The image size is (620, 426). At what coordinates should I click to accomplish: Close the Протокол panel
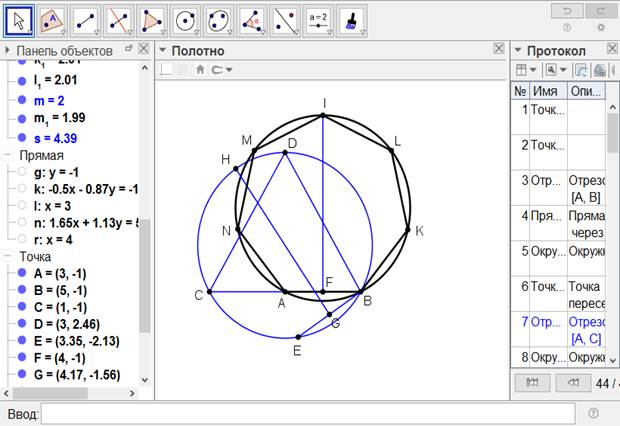[x=612, y=49]
